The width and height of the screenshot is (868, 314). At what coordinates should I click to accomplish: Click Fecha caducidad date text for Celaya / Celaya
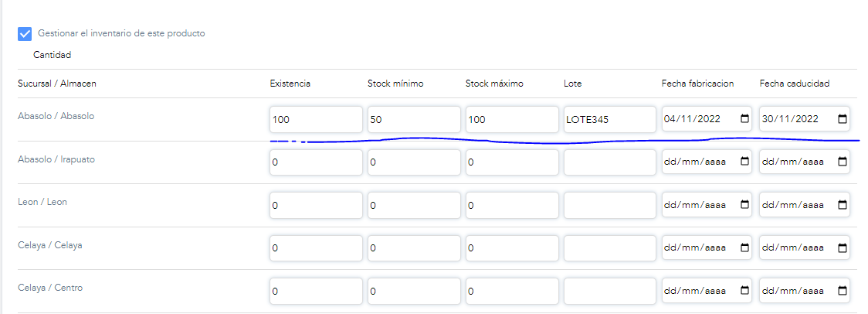click(793, 248)
